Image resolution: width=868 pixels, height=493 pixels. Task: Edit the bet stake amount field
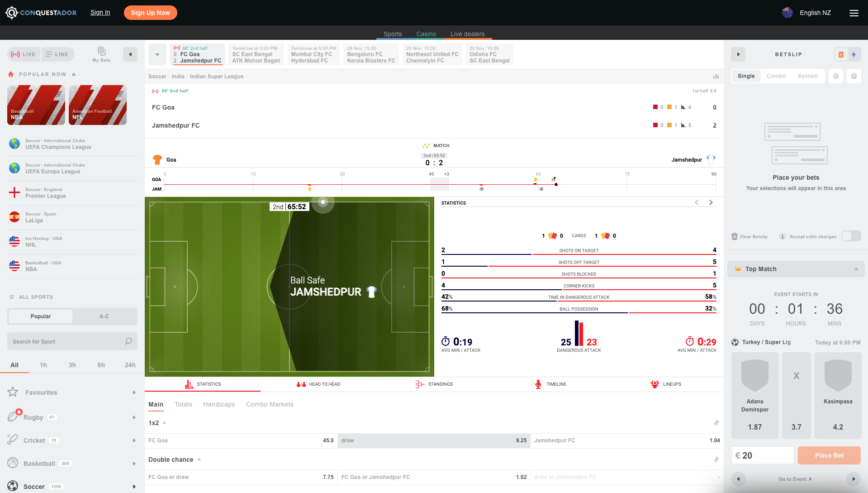(763, 455)
